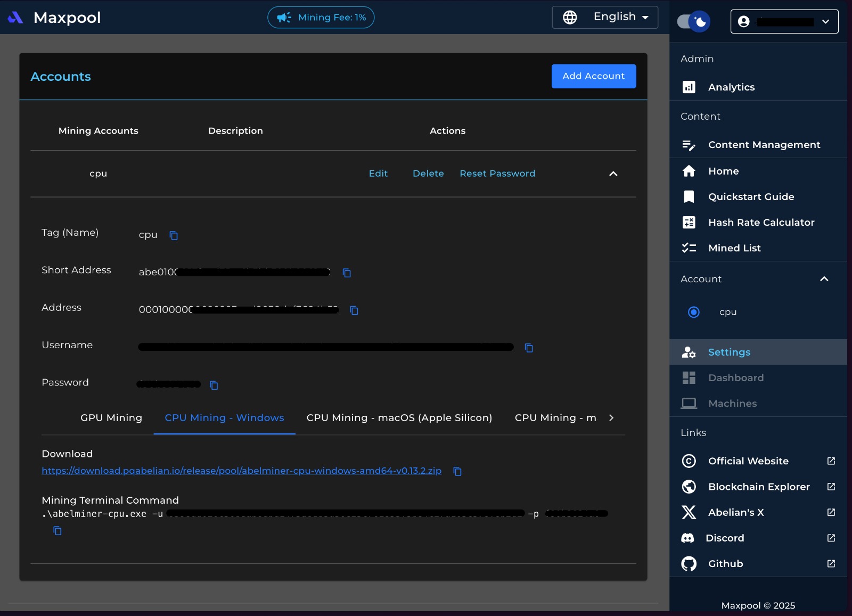This screenshot has height=616, width=852.
Task: Select the cpu account radio button
Action: [694, 312]
